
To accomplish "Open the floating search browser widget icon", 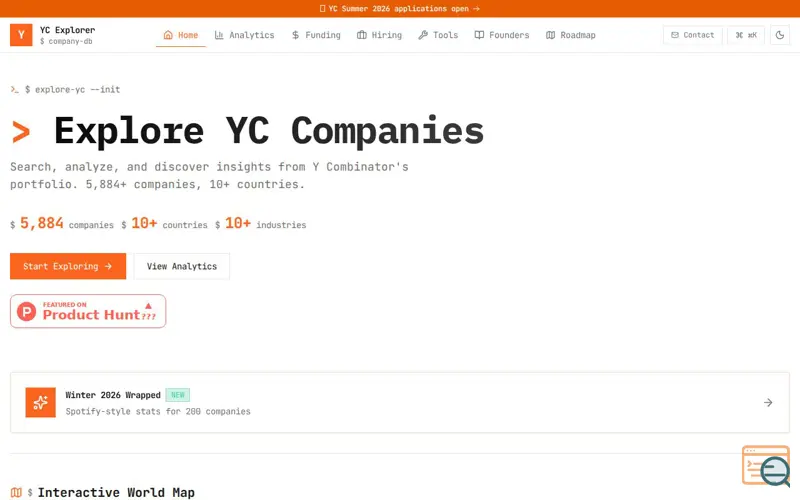I will point(766,466).
